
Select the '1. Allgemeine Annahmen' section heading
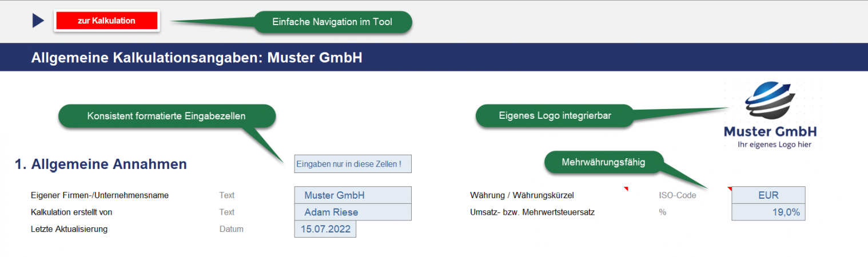click(x=101, y=164)
